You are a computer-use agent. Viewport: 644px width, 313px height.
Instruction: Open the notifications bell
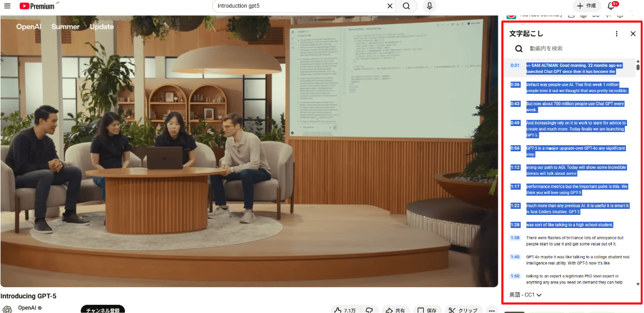pos(611,6)
